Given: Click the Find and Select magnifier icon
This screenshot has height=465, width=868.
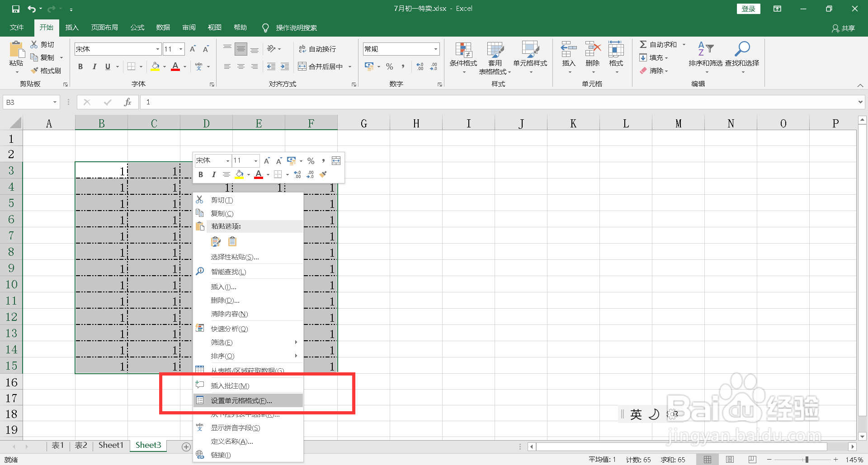Looking at the screenshot, I should click(742, 49).
